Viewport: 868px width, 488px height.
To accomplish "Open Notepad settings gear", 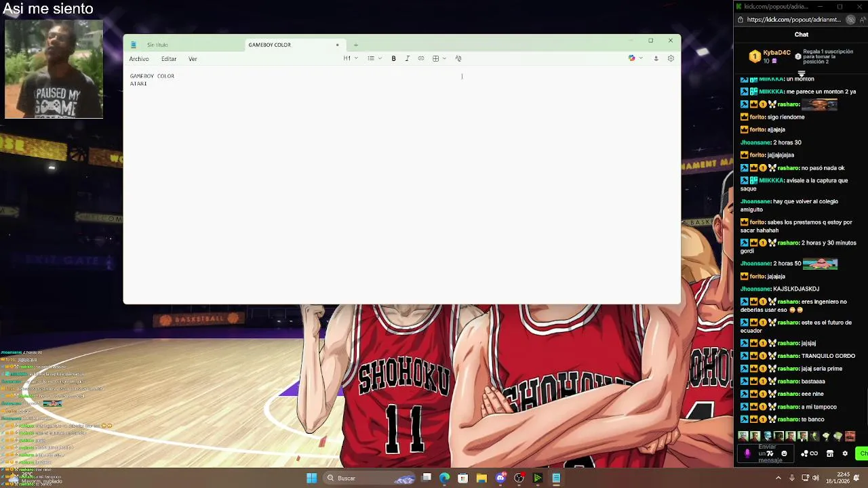I will pos(671,58).
